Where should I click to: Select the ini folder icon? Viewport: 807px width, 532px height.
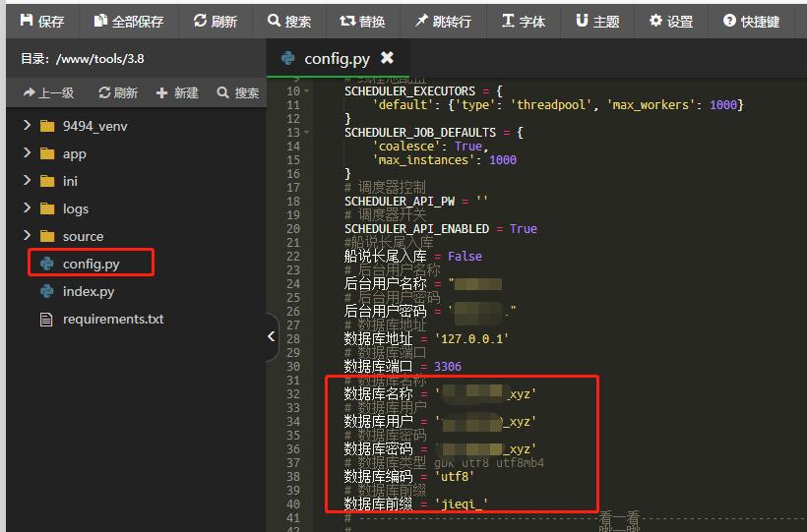pyautogui.click(x=47, y=181)
